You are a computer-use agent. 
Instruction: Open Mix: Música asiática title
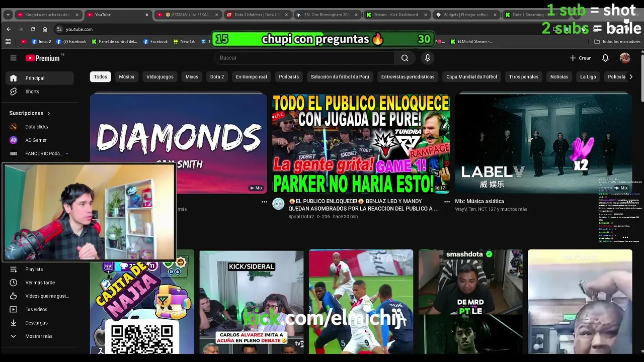point(479,201)
